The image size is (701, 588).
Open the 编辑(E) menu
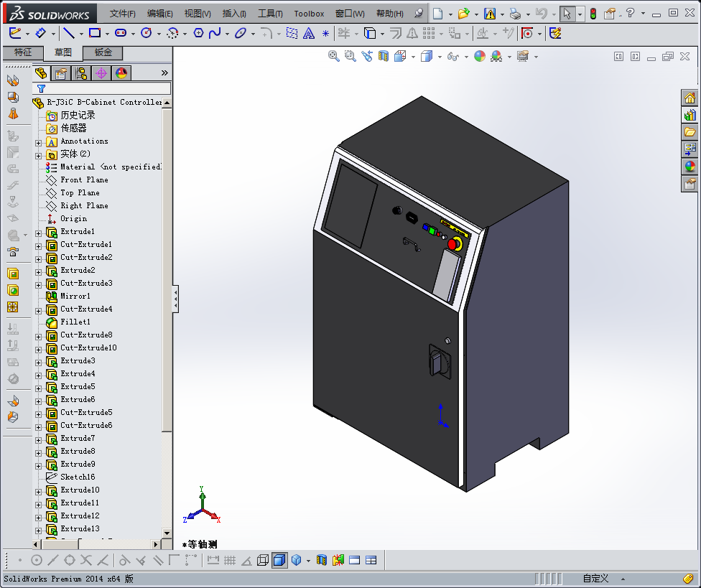pos(160,14)
